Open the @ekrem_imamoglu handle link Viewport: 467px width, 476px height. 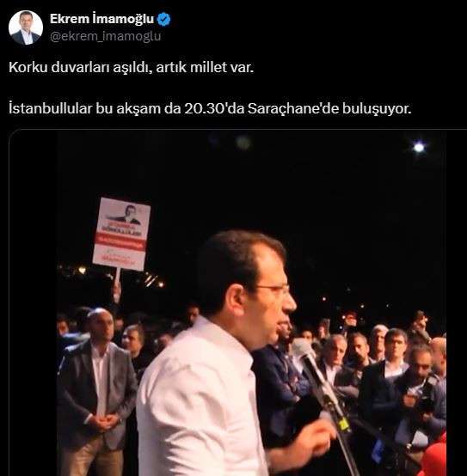tap(105, 36)
